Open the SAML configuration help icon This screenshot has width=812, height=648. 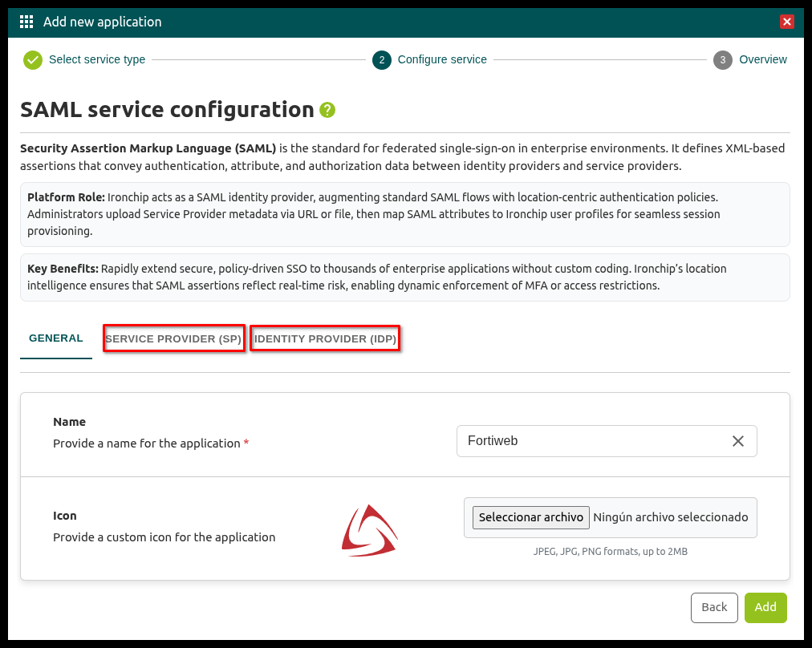(327, 110)
